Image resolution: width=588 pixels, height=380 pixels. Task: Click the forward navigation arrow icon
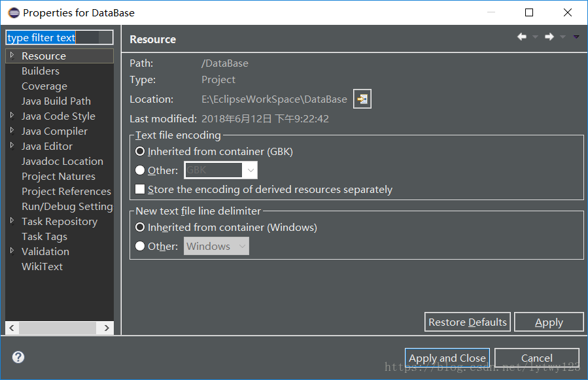pyautogui.click(x=549, y=37)
